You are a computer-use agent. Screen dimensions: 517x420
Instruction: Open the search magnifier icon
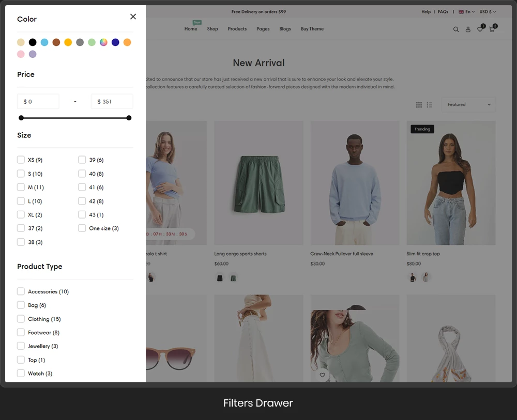(456, 29)
